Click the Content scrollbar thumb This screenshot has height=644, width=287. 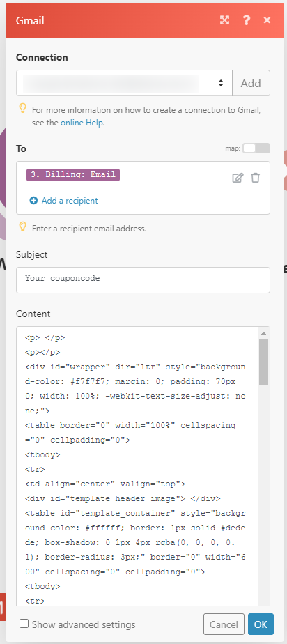pyautogui.click(x=263, y=362)
